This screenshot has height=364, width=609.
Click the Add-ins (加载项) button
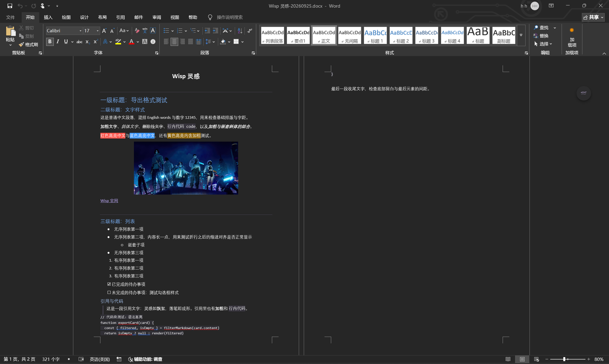[x=572, y=37]
